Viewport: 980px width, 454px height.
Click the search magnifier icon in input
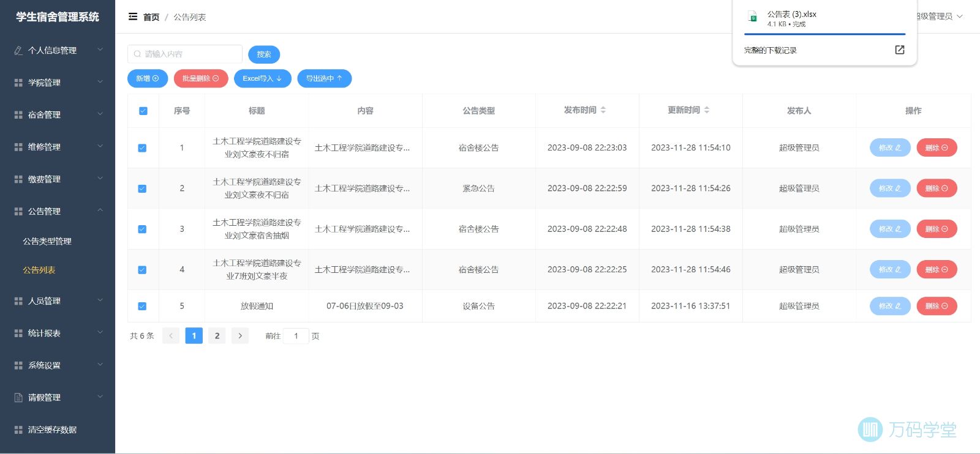click(x=137, y=54)
